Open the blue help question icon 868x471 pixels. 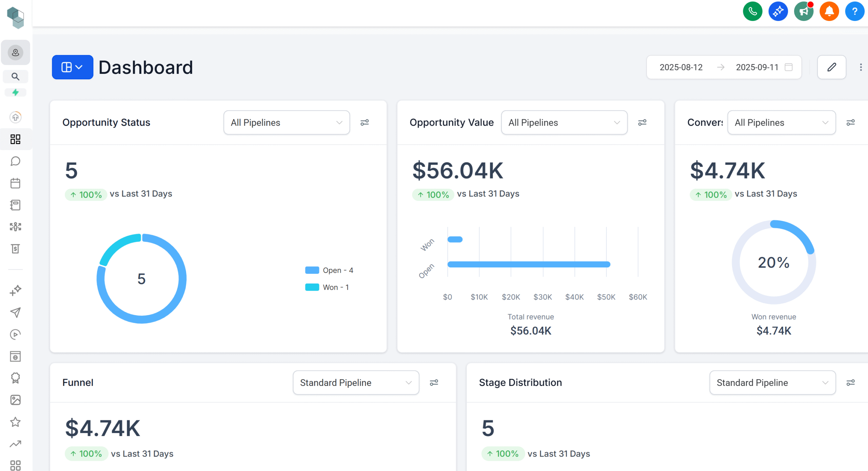tap(854, 12)
